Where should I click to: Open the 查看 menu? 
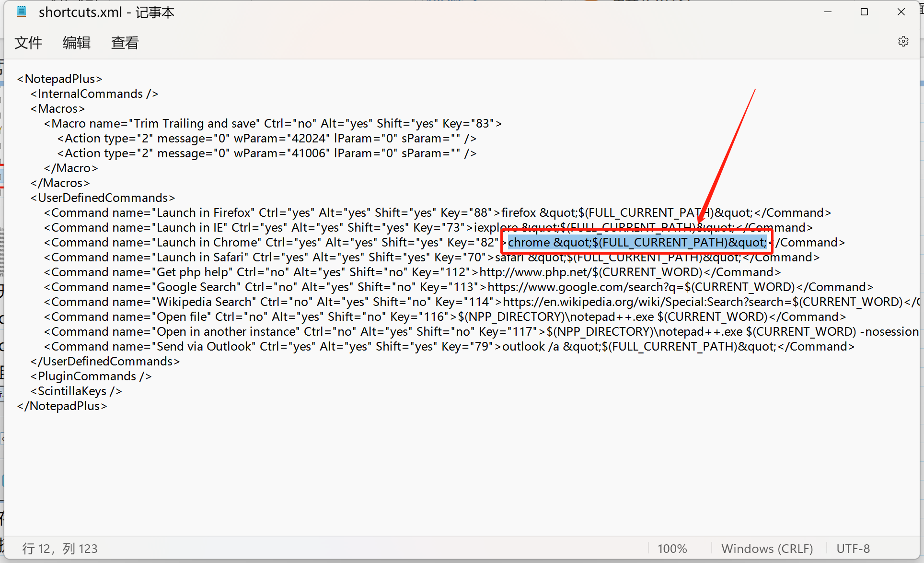pos(125,43)
